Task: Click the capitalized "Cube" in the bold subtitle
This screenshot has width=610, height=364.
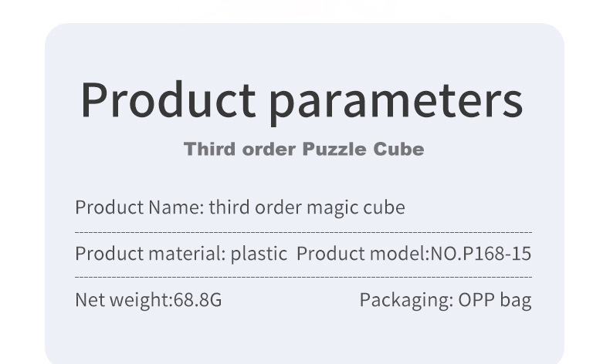Action: tap(398, 149)
